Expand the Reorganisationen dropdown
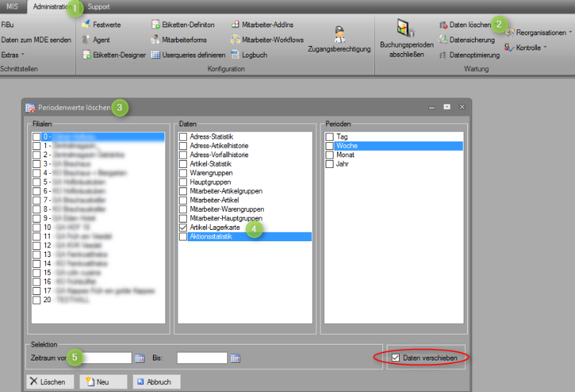This screenshot has width=575, height=392. point(539,32)
